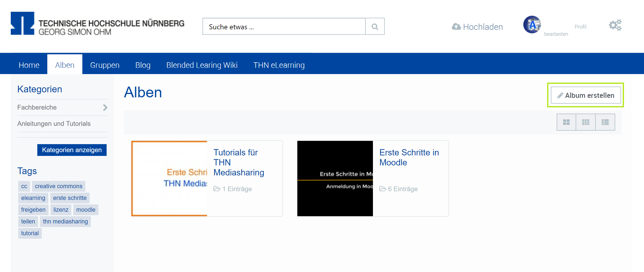Switch to small grid view
644x272 pixels.
(x=585, y=122)
